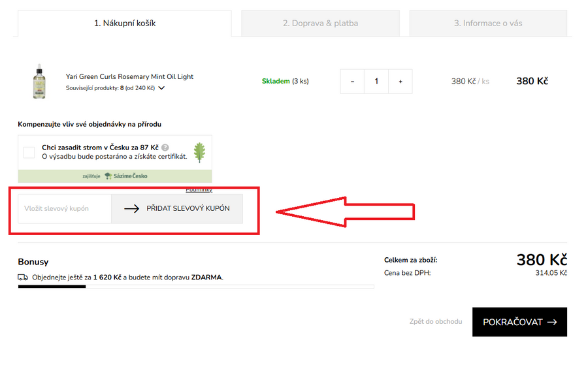
Task: Return via the Zpět do obchodu link
Action: [436, 322]
